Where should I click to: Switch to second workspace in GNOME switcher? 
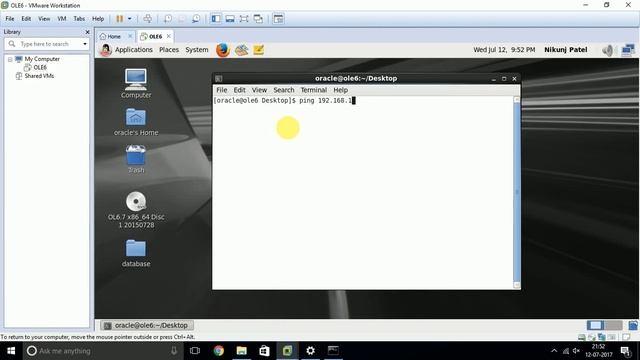[x=613, y=325]
